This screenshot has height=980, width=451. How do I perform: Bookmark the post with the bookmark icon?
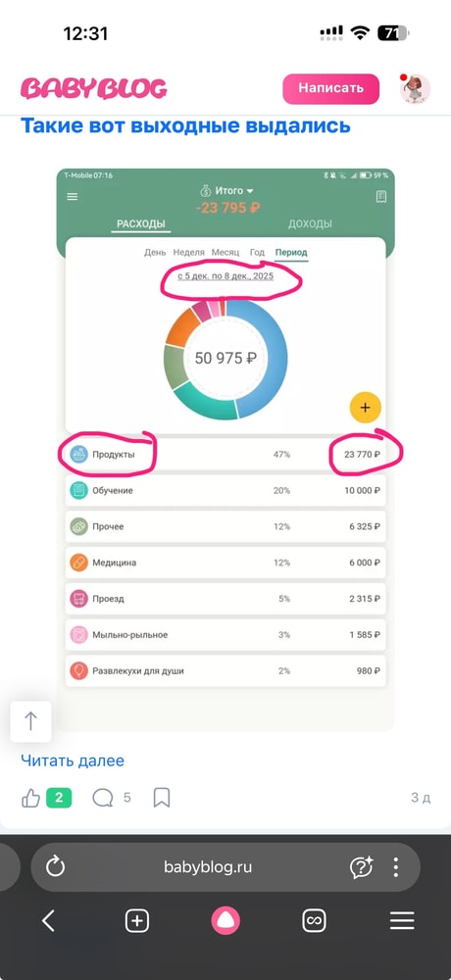(x=162, y=798)
